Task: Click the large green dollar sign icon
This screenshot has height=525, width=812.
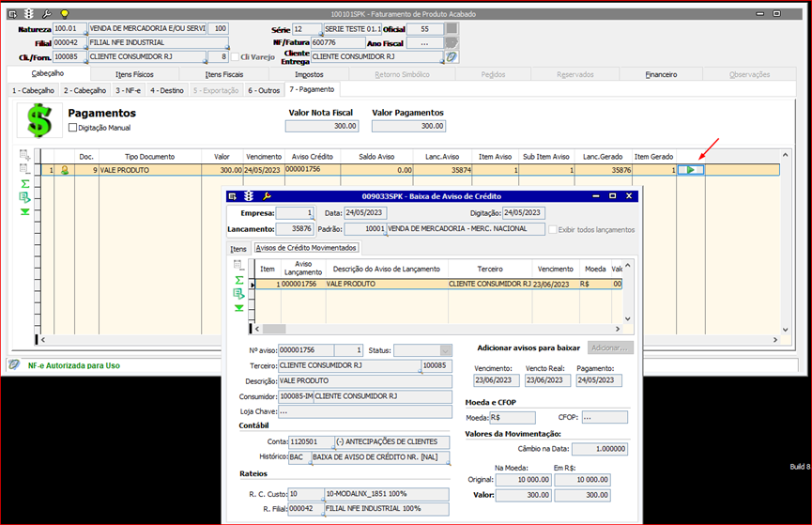Action: coord(38,122)
